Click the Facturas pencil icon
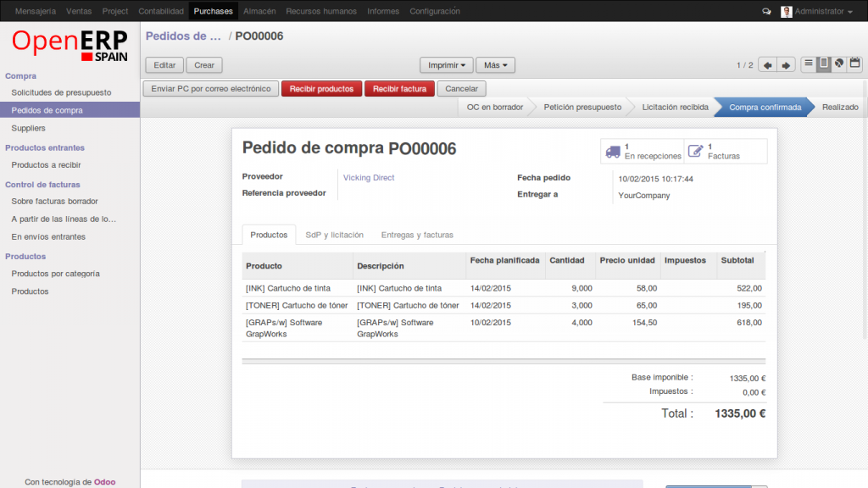868x488 pixels. point(695,151)
